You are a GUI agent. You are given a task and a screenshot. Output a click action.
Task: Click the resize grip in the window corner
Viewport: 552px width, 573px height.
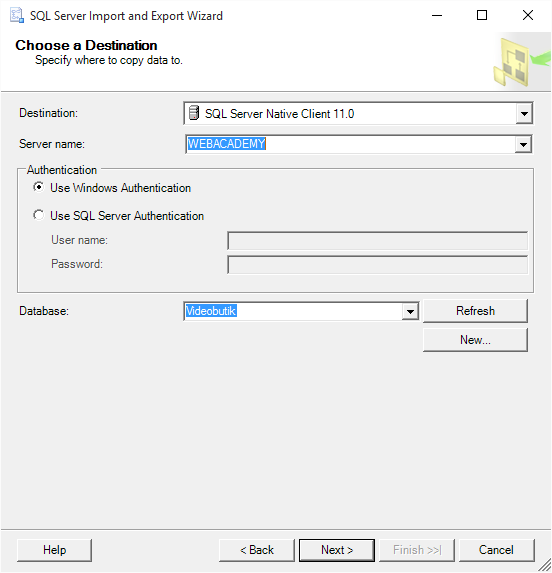pos(545,565)
